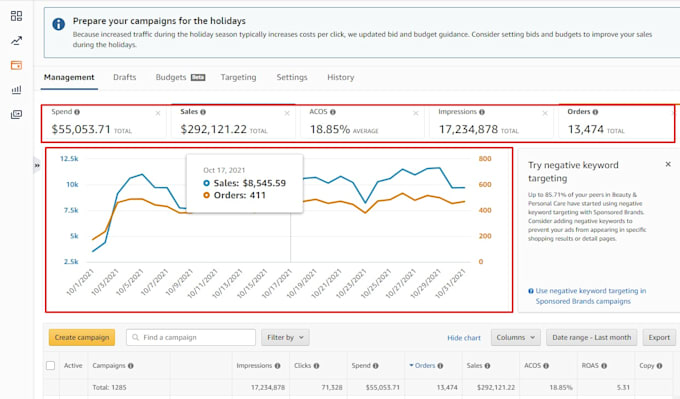Image resolution: width=680 pixels, height=399 pixels.
Task: Remove the Impressions metric card
Action: pyautogui.click(x=545, y=113)
